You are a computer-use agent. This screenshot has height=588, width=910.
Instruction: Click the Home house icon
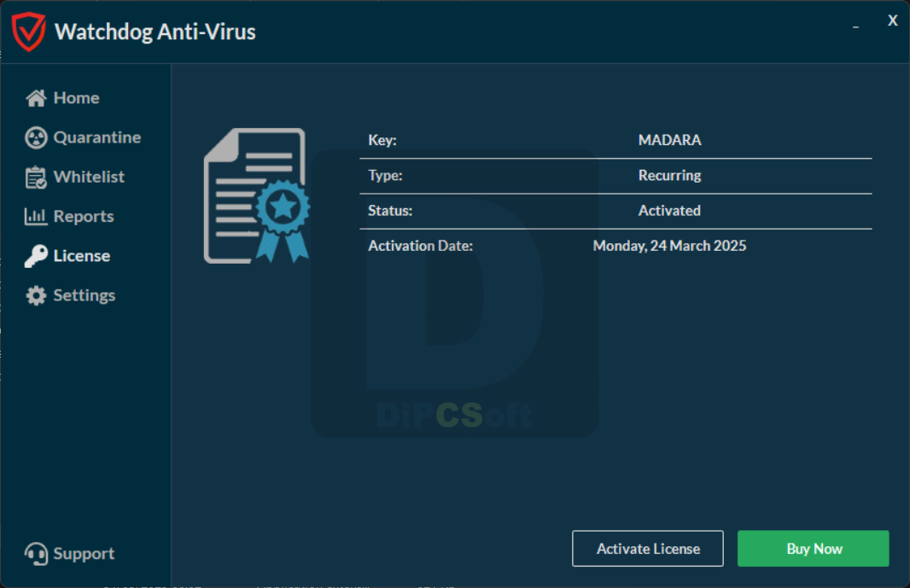(x=36, y=98)
